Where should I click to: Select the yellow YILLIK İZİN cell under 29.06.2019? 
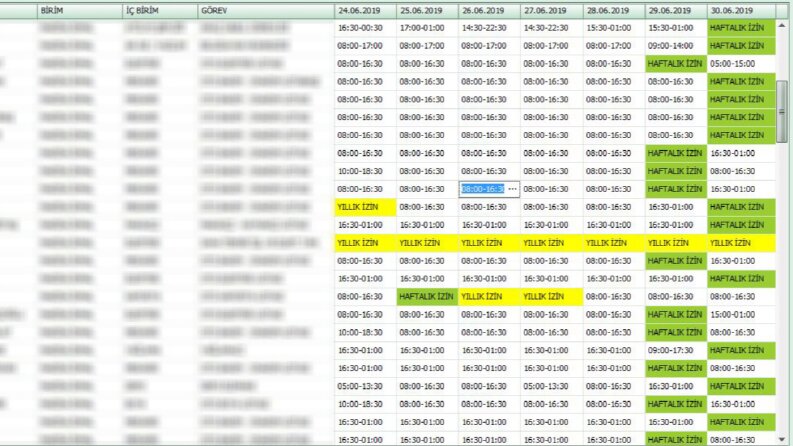click(676, 243)
